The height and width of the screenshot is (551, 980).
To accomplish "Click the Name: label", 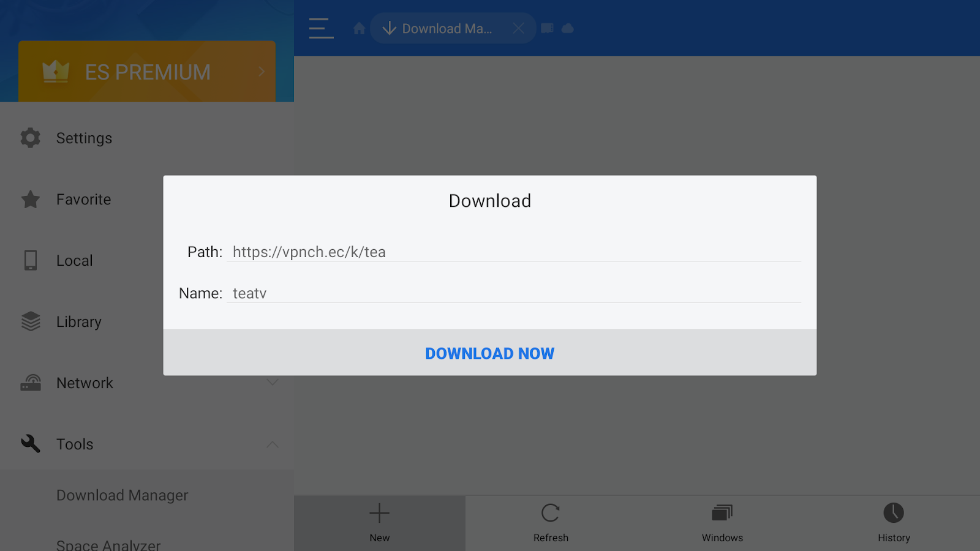I will (200, 293).
